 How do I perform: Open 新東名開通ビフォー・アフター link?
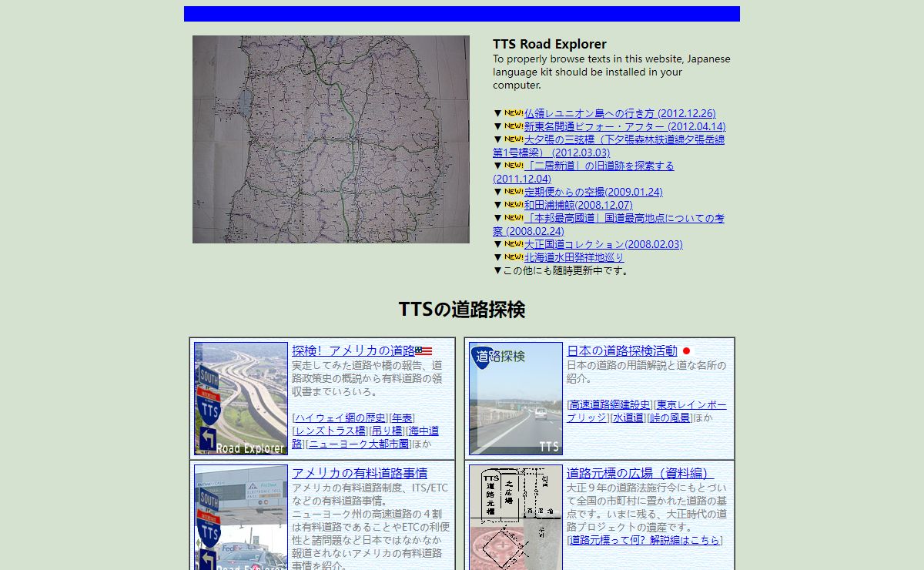point(625,126)
